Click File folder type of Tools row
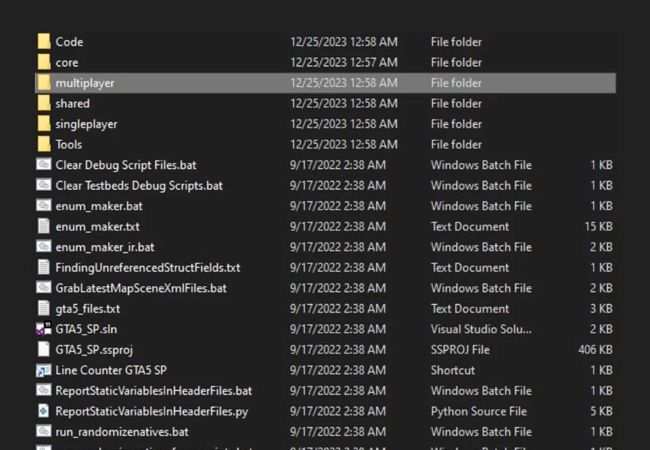 [x=456, y=145]
